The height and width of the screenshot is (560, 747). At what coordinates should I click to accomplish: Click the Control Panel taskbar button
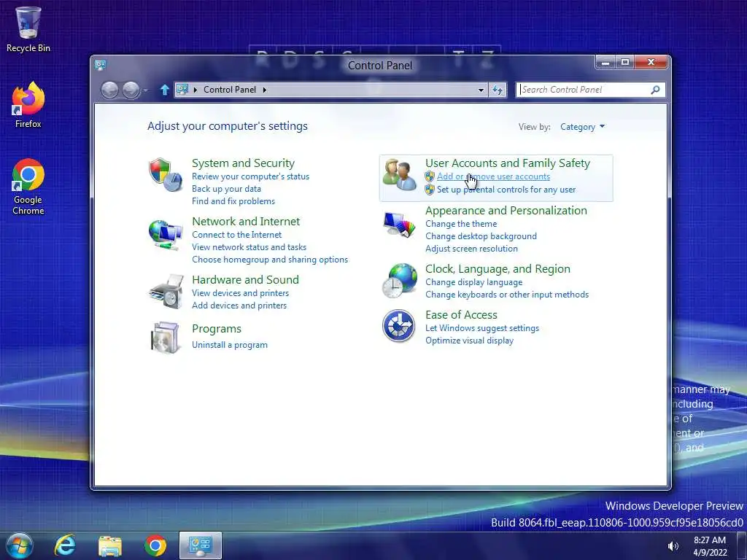pos(200,545)
